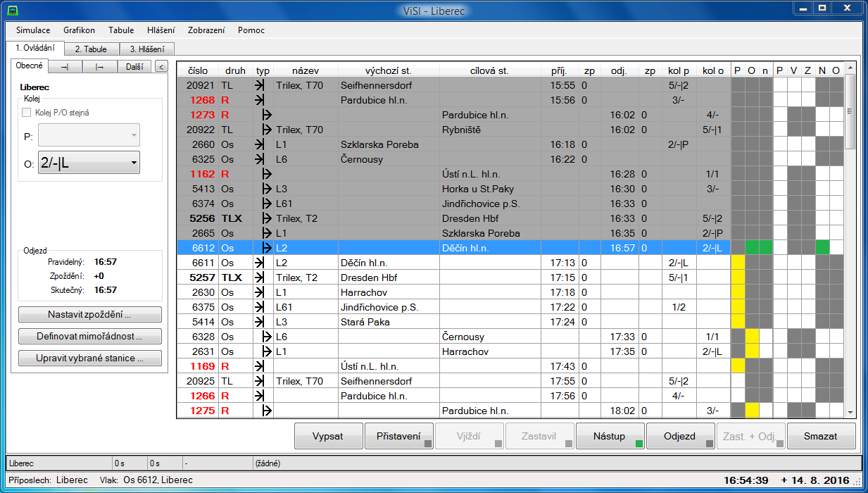Viewport: 868px width, 493px height.
Task: Click the departure arrow icon for train 5413
Action: click(x=266, y=189)
